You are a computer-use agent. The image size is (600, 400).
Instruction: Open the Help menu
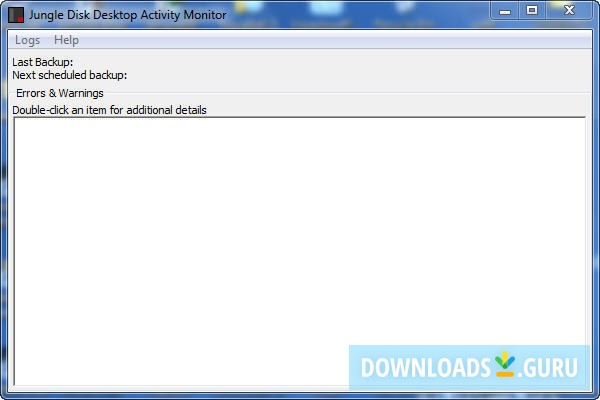click(x=66, y=40)
